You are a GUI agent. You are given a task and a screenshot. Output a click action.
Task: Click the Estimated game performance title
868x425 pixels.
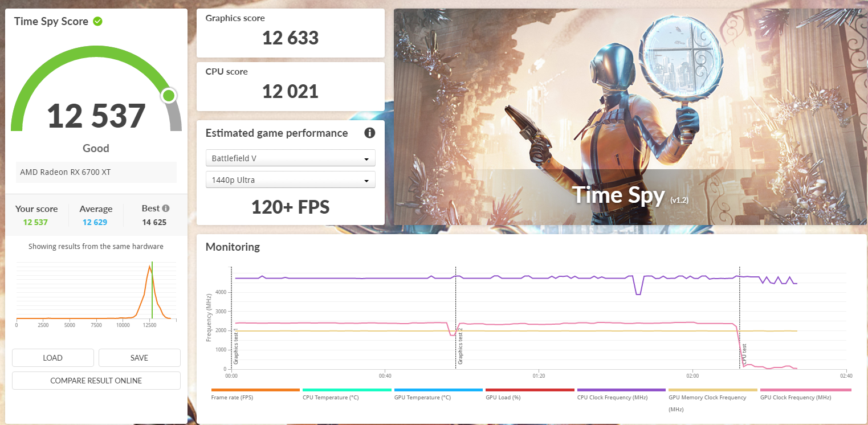(276, 133)
